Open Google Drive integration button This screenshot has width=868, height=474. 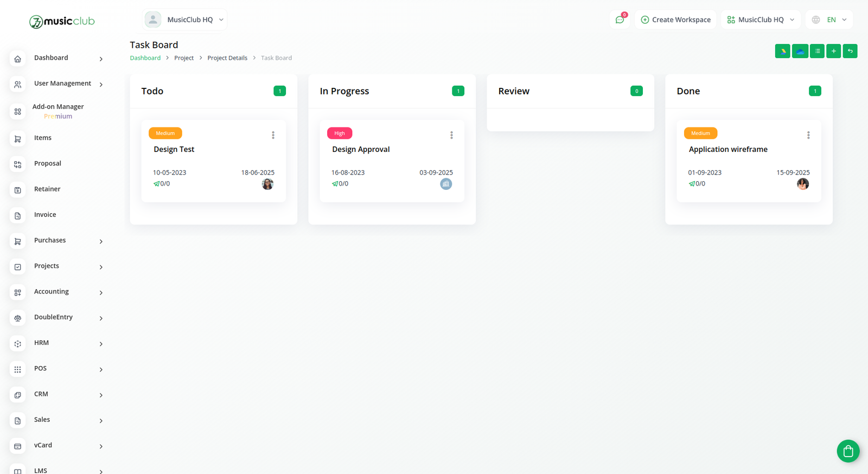[x=782, y=51]
